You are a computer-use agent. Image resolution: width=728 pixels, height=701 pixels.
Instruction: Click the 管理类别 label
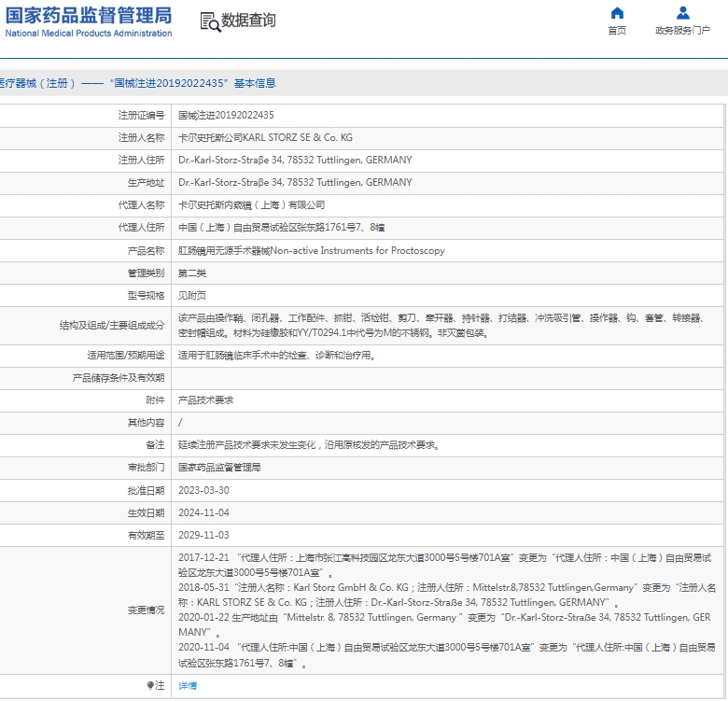146,273
